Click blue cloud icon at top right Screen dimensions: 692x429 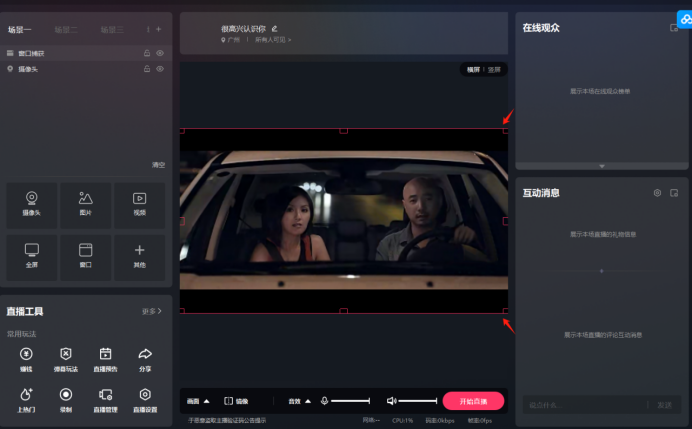(x=685, y=19)
